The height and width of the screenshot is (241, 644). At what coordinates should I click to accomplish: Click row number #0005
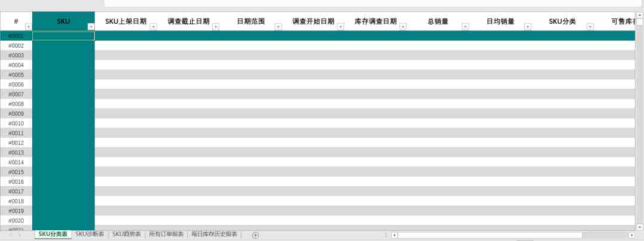16,75
